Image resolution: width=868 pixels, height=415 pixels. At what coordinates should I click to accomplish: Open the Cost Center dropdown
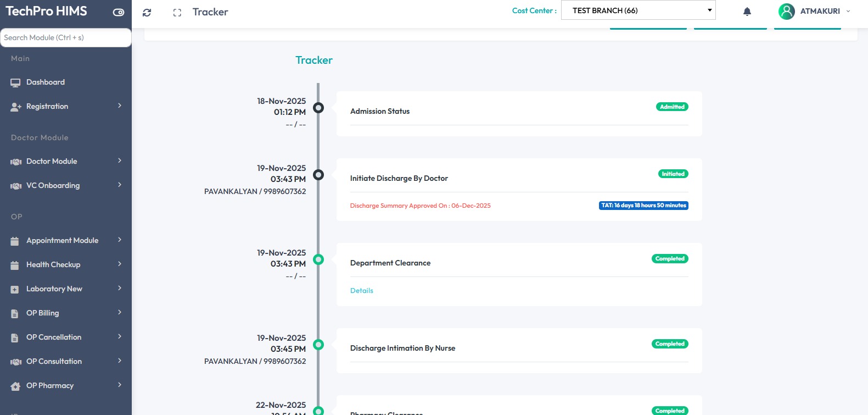click(638, 10)
